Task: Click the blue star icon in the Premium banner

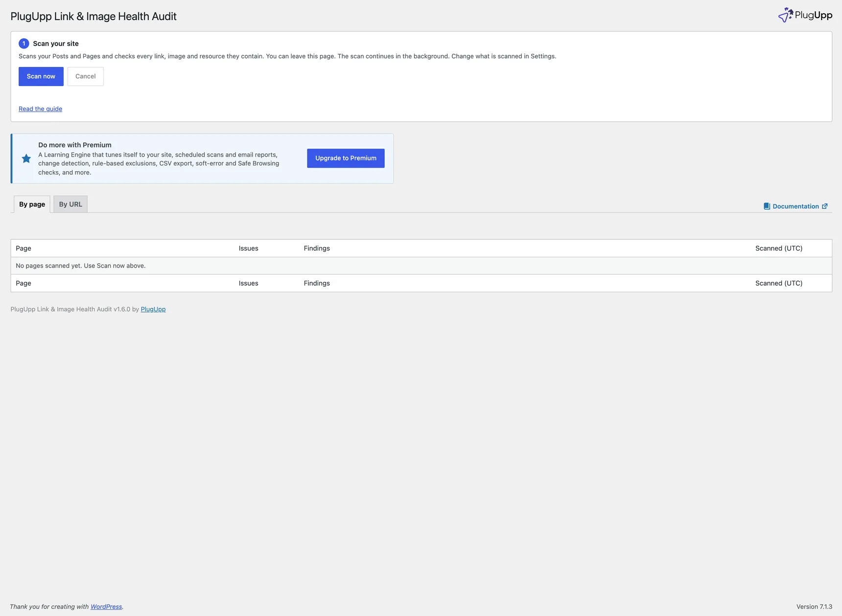Action: [26, 159]
